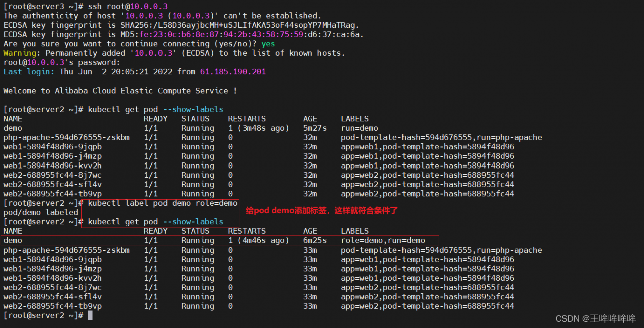The image size is (644, 328).
Task: Click the ssh root@10.0.0.3 command
Action: [128, 6]
